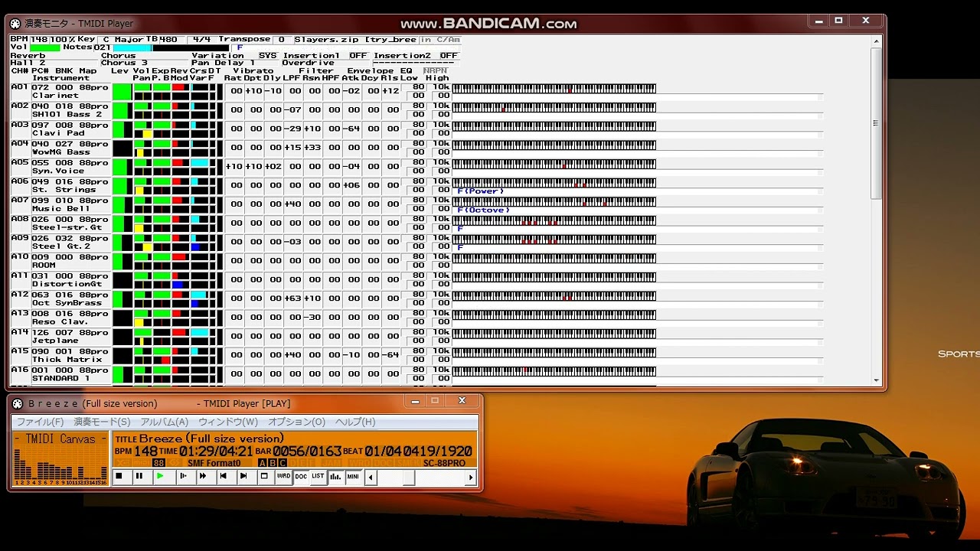
Task: Expand the アルバム(A) menu
Action: [164, 422]
